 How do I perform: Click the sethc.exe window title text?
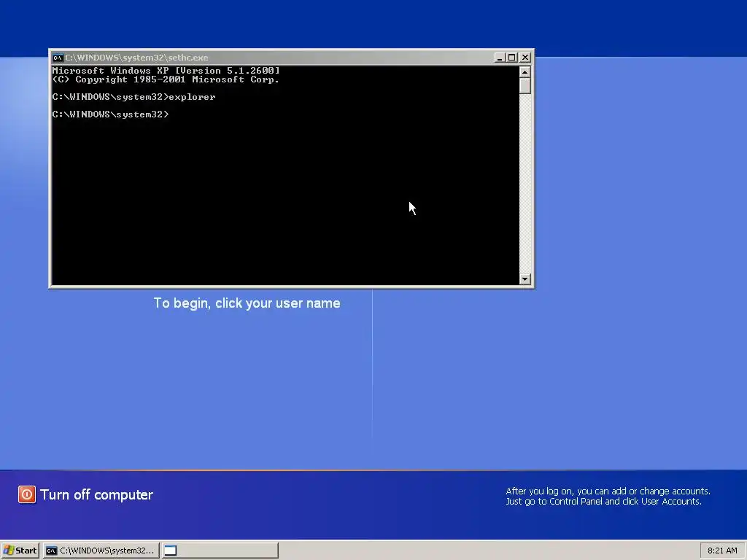pos(136,58)
